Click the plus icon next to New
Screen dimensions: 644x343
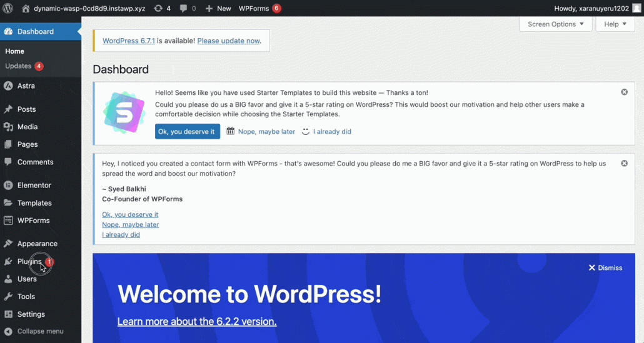(x=209, y=8)
